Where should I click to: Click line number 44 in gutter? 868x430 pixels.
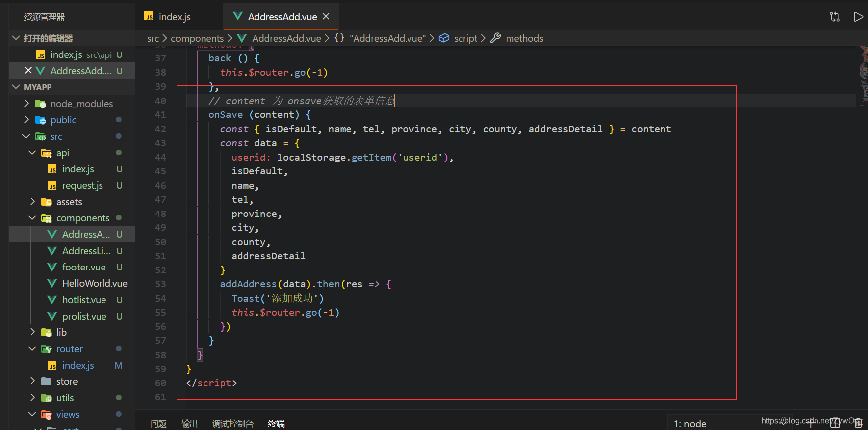(x=160, y=157)
